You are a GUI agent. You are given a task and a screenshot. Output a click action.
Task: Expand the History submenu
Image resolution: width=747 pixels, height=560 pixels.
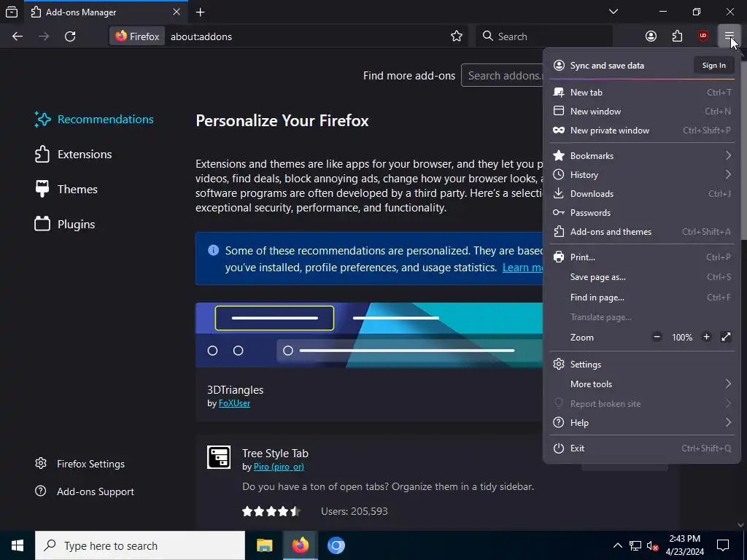click(642, 175)
